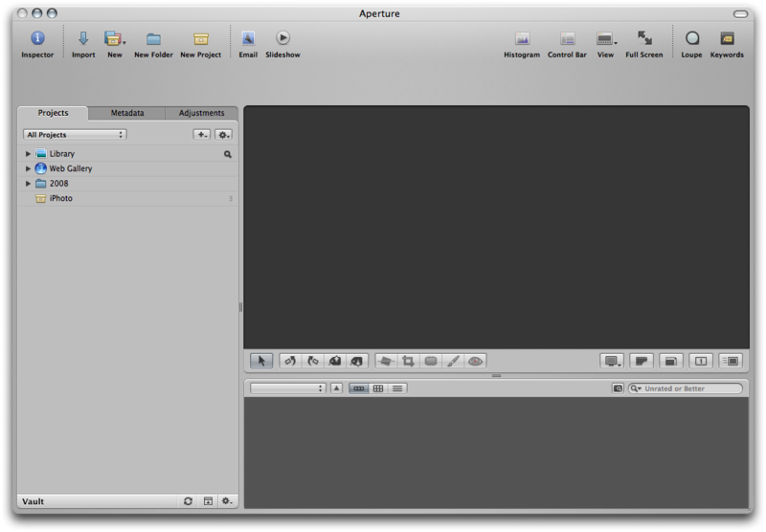Open the search field magnifier pop-up
This screenshot has width=766, height=532.
(636, 388)
